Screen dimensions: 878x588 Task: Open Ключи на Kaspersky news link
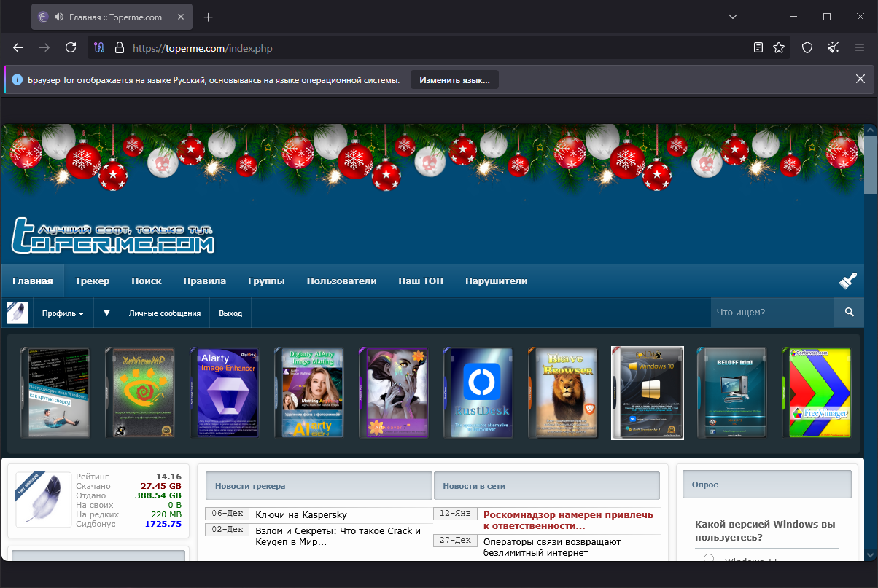[x=301, y=514]
